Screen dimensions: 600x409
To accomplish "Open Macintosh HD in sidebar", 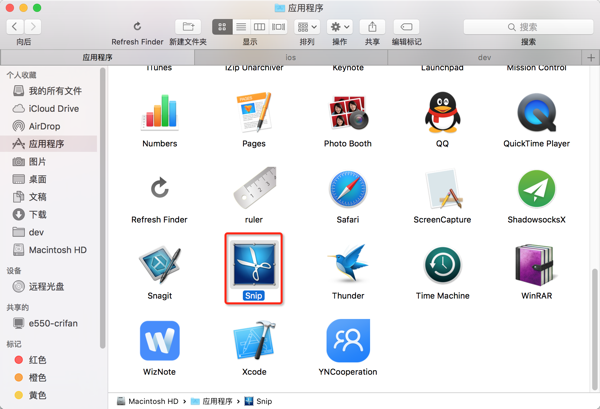I will (x=49, y=250).
